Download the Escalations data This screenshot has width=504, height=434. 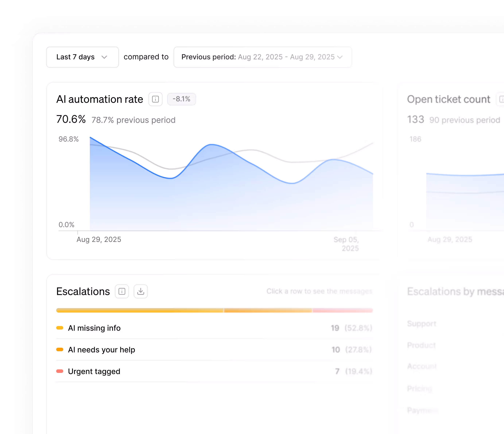[141, 291]
